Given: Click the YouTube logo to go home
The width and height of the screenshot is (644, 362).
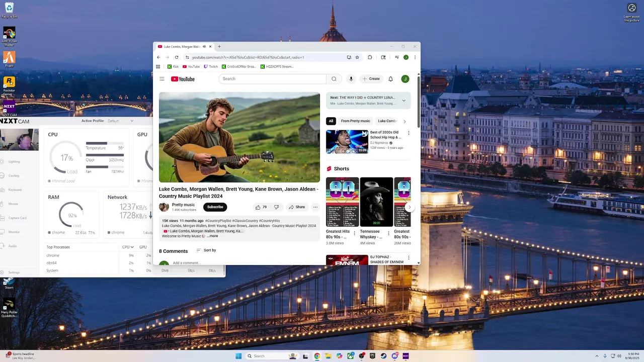Looking at the screenshot, I should click(x=183, y=79).
